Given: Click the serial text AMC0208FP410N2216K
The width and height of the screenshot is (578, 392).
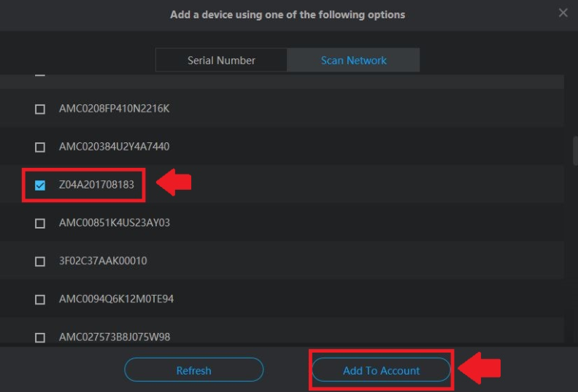Looking at the screenshot, I should pyautogui.click(x=114, y=109).
